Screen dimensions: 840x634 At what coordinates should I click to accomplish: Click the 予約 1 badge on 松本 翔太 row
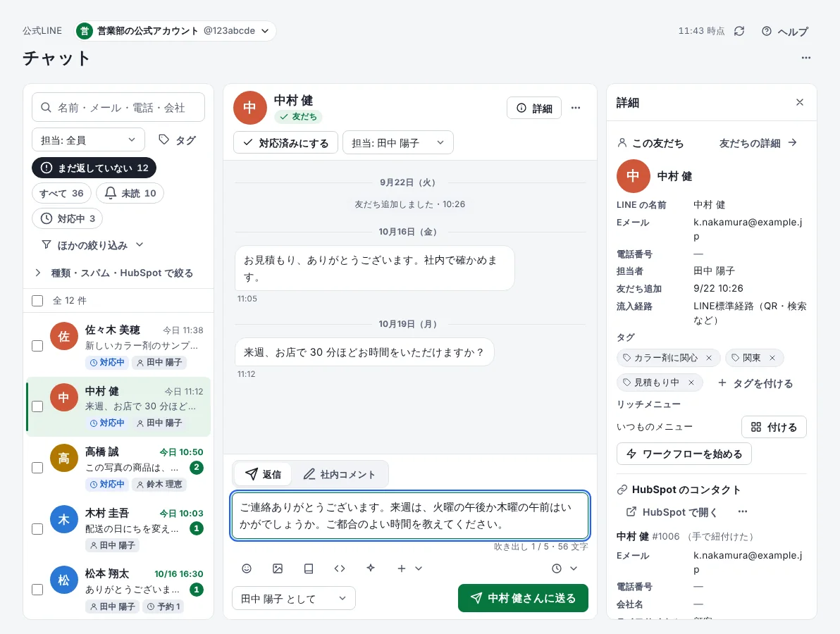pyautogui.click(x=163, y=606)
